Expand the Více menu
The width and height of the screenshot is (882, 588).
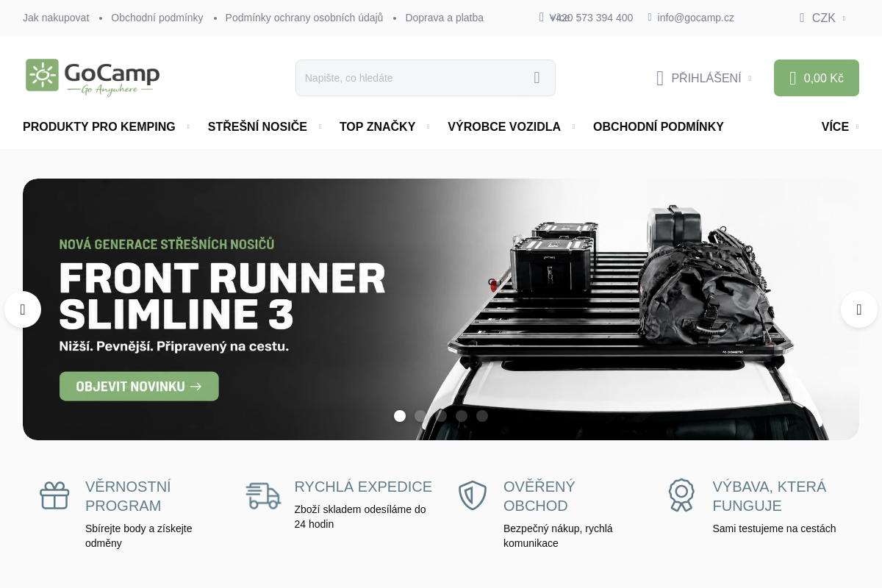click(840, 126)
